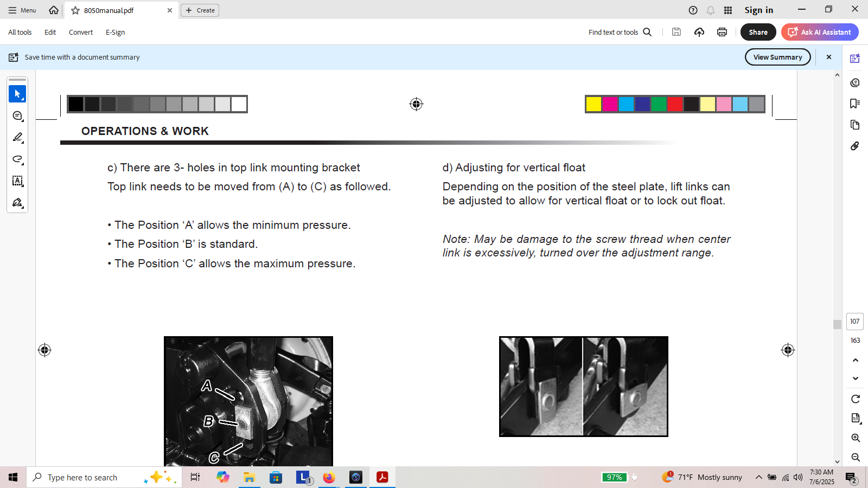Open the Windows Start menu
868x488 pixels.
click(x=13, y=477)
